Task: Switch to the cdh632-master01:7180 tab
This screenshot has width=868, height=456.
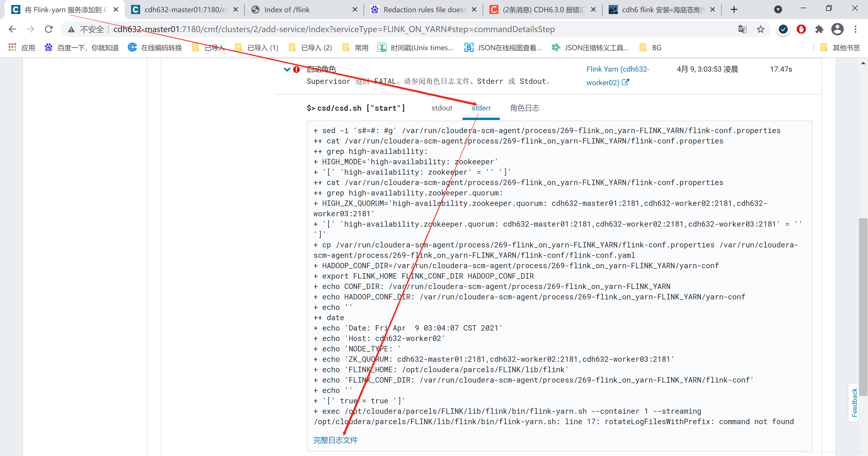Action: [x=185, y=9]
